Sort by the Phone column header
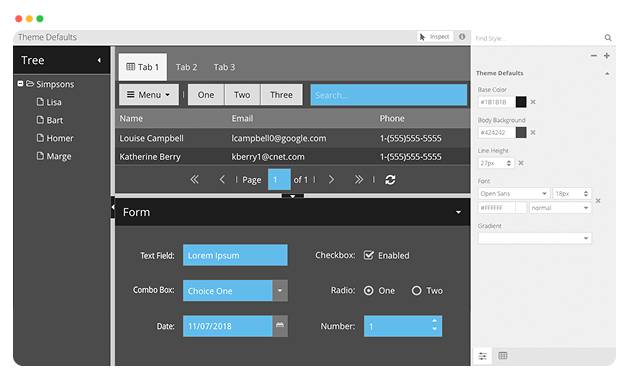This screenshot has height=381, width=629. tap(392, 118)
